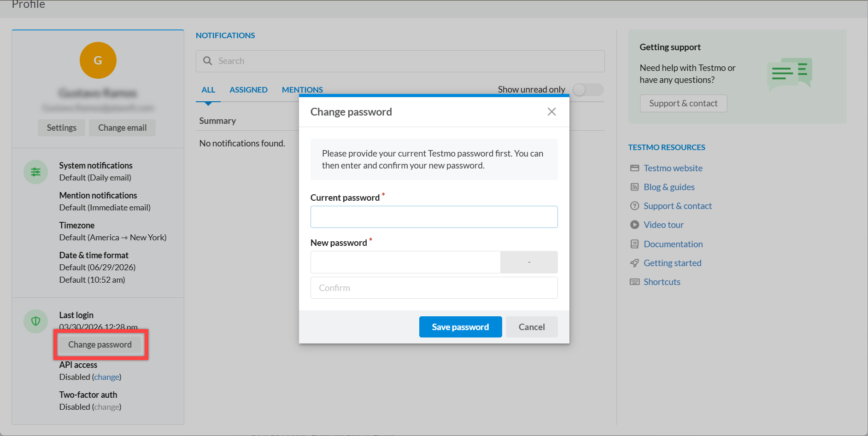Switch to the ALL notifications tab
Image resolution: width=868 pixels, height=436 pixels.
pos(208,90)
